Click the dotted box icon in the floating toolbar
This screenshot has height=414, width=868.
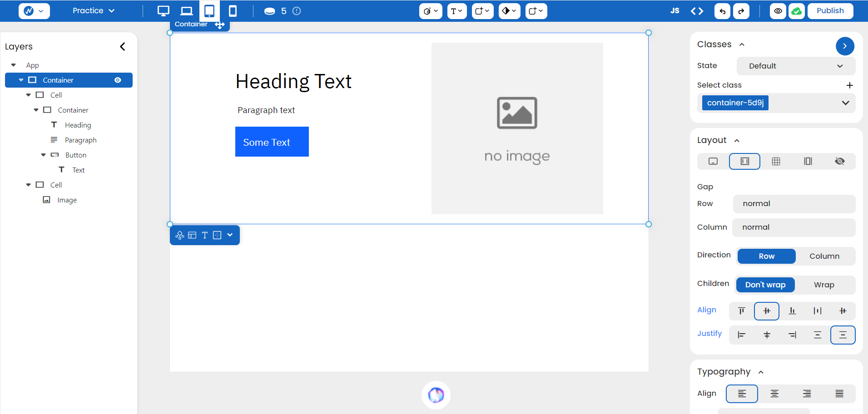coord(217,235)
